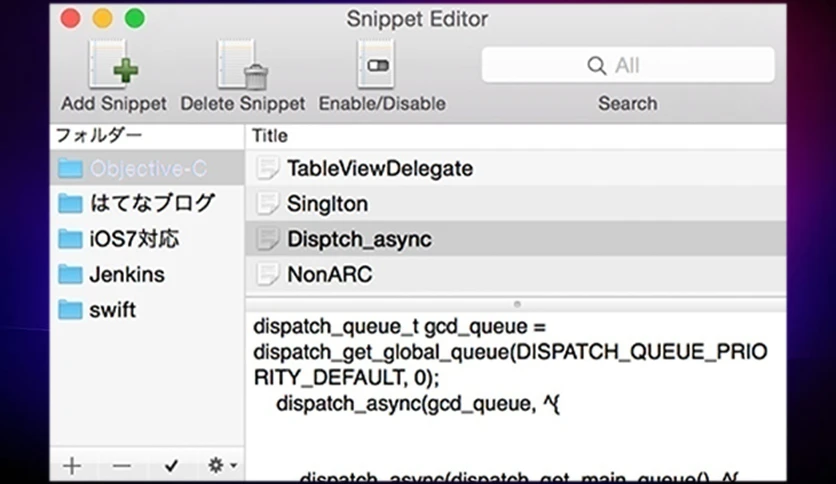Click the NonARC document icon
Screen dimensions: 836x484
click(267, 275)
